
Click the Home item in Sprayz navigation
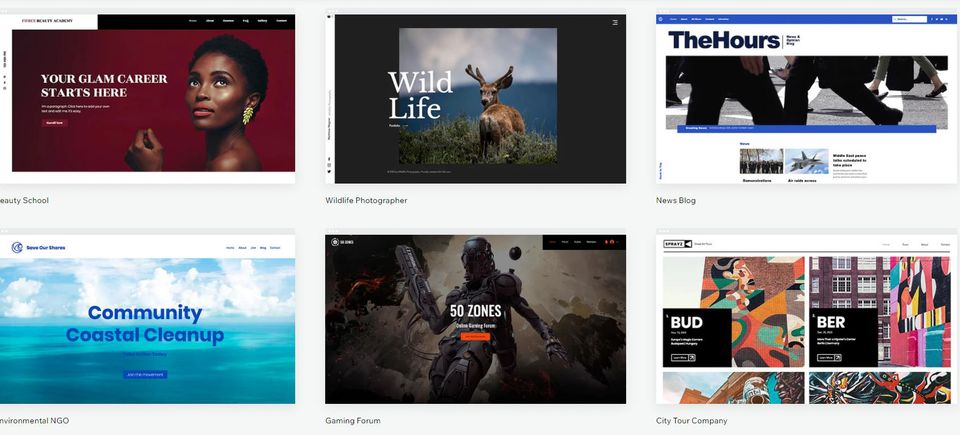[884, 244]
